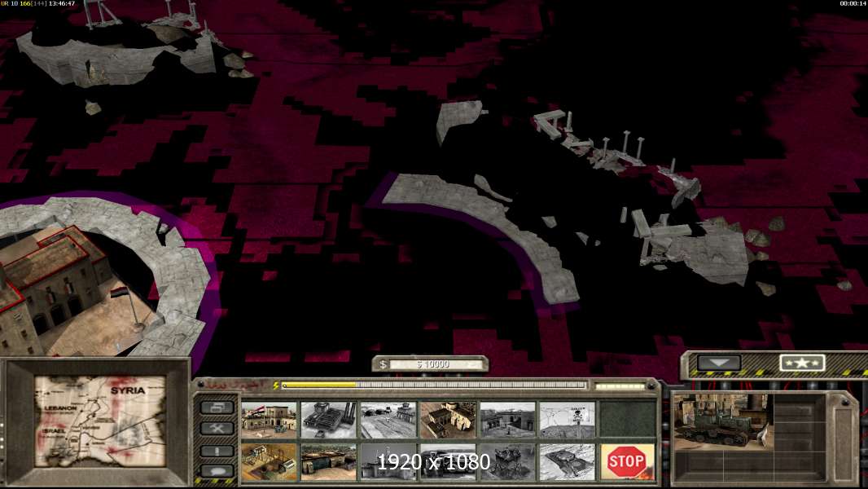868x489 pixels.
Task: Click the top options button left of build grid
Action: pos(217,407)
